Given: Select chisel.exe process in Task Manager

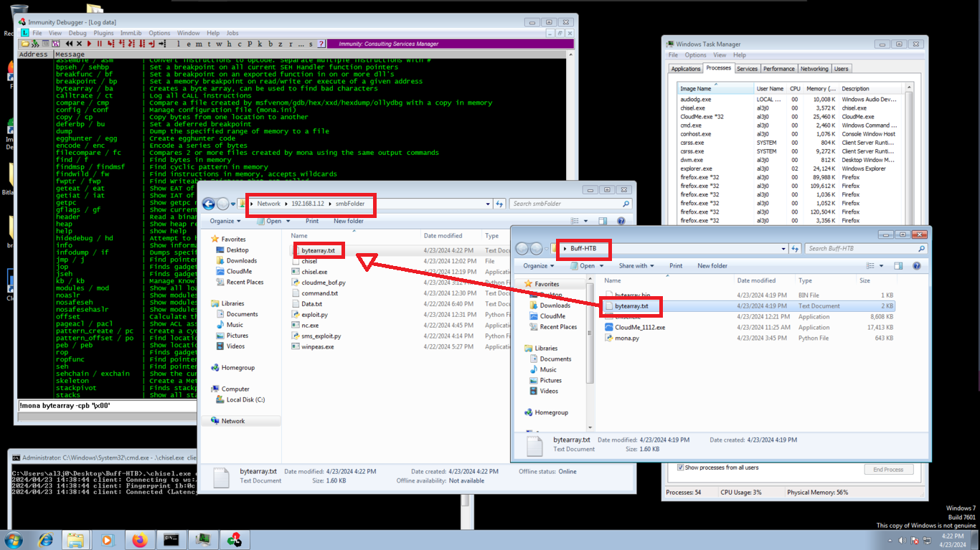Looking at the screenshot, I should click(791, 108).
